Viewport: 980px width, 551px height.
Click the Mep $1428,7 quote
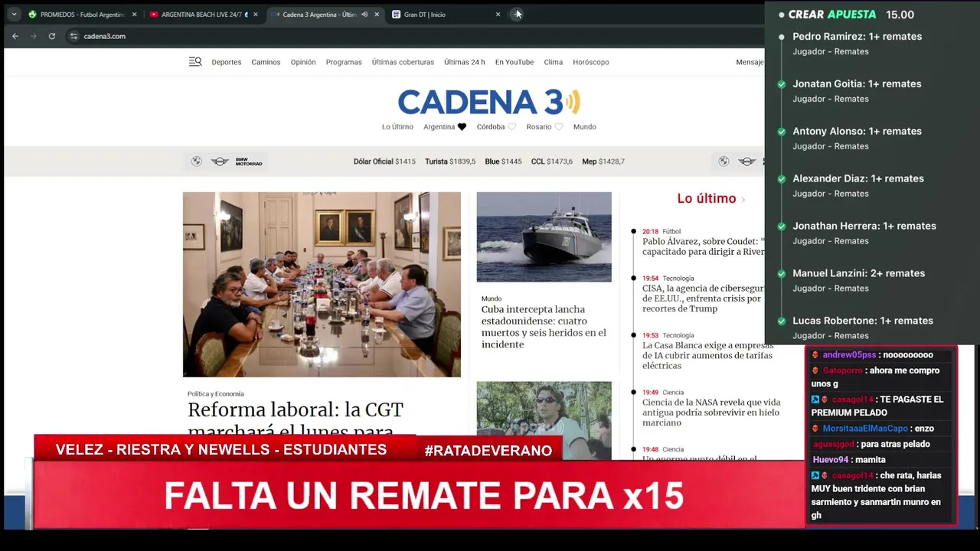(603, 161)
